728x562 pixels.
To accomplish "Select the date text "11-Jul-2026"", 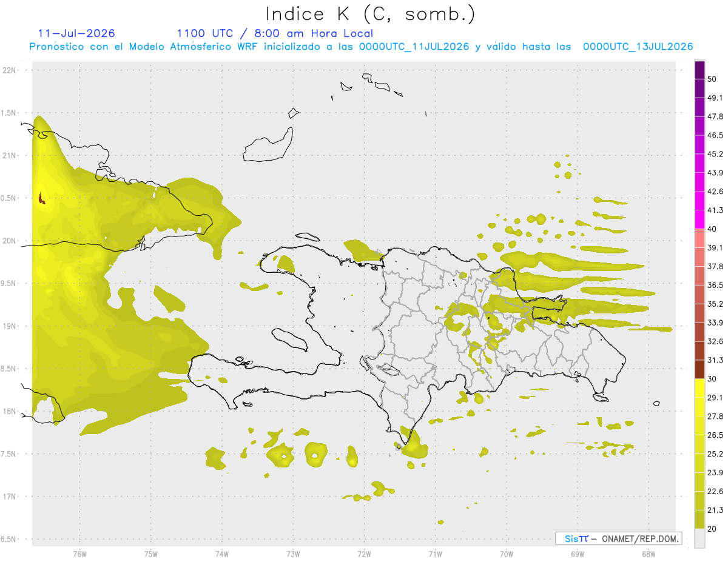I will (x=76, y=33).
